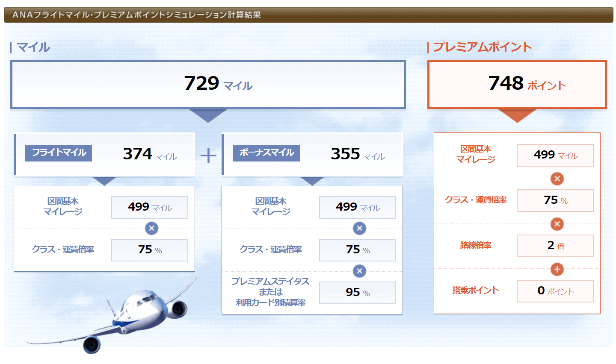616x364 pixels.
Task: Click the orange plus icon above 搭乗ポイント
Action: pyautogui.click(x=557, y=269)
